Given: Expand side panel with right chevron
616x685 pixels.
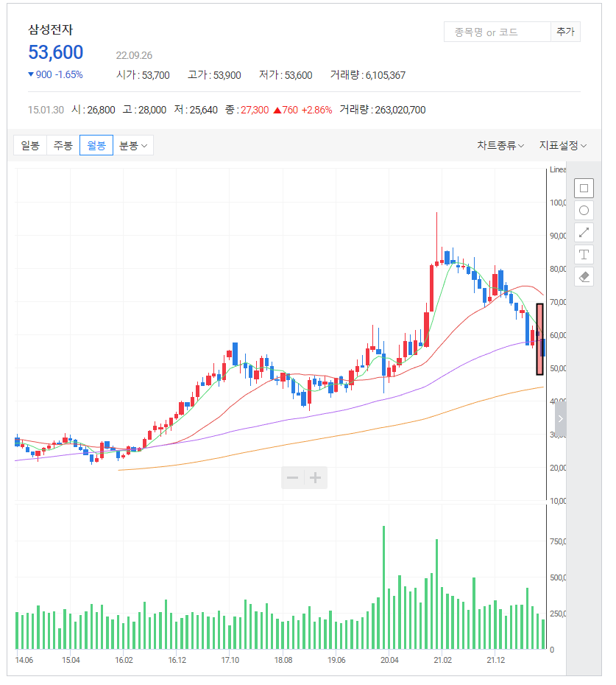Looking at the screenshot, I should [x=561, y=418].
